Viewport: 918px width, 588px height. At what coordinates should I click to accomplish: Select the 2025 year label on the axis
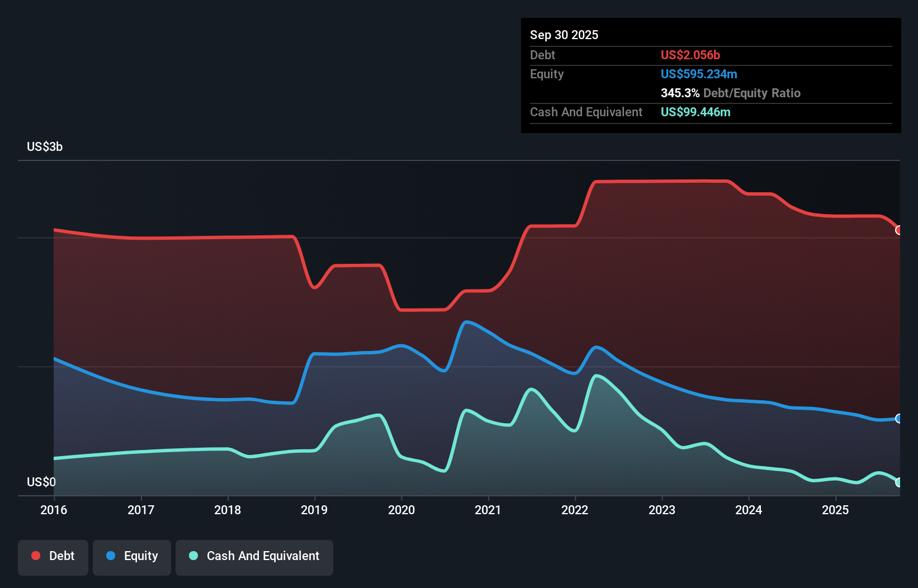[x=836, y=510]
